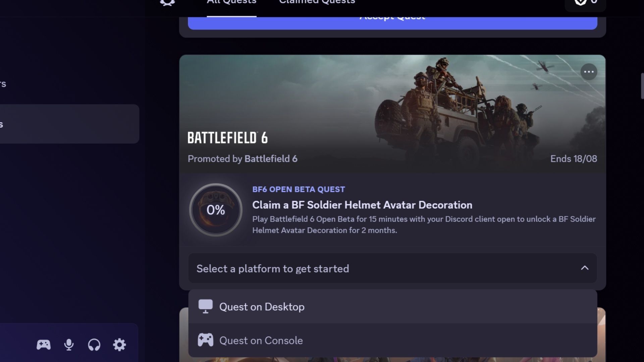This screenshot has width=644, height=362.
Task: Open User Settings gear
Action: (x=119, y=345)
